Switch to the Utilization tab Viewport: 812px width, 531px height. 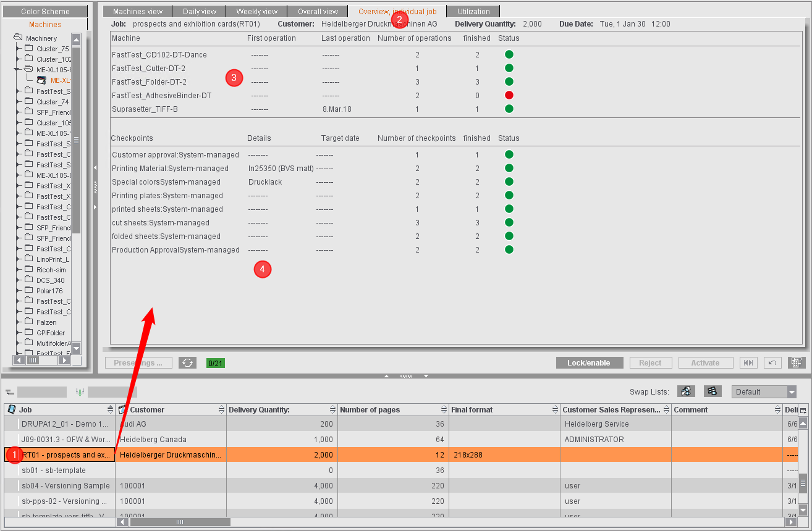473,10
